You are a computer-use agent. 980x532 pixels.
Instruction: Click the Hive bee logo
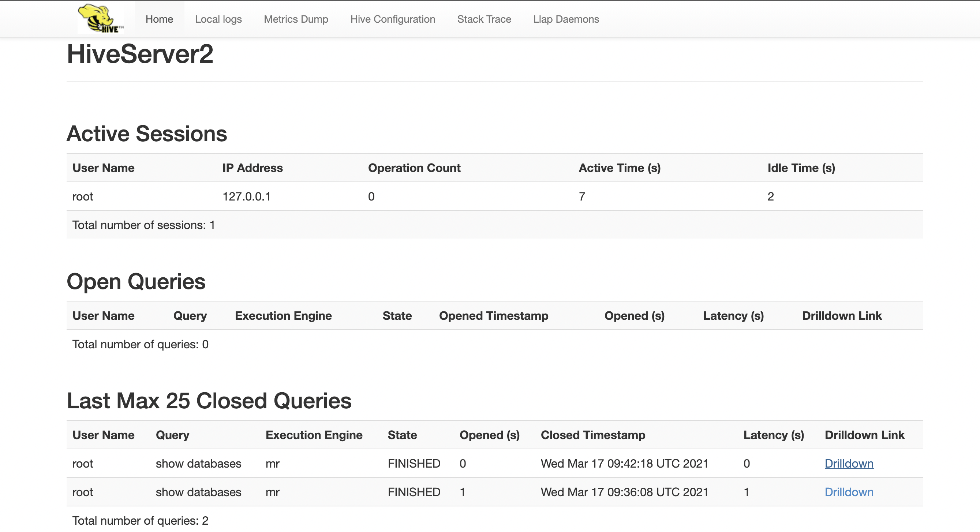[100, 19]
